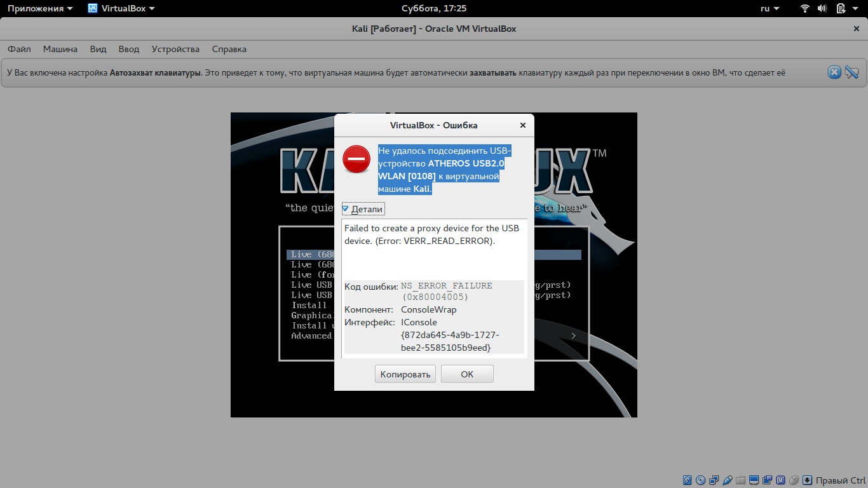The width and height of the screenshot is (868, 488).
Task: Open the Приложения applications menu
Action: coord(39,8)
